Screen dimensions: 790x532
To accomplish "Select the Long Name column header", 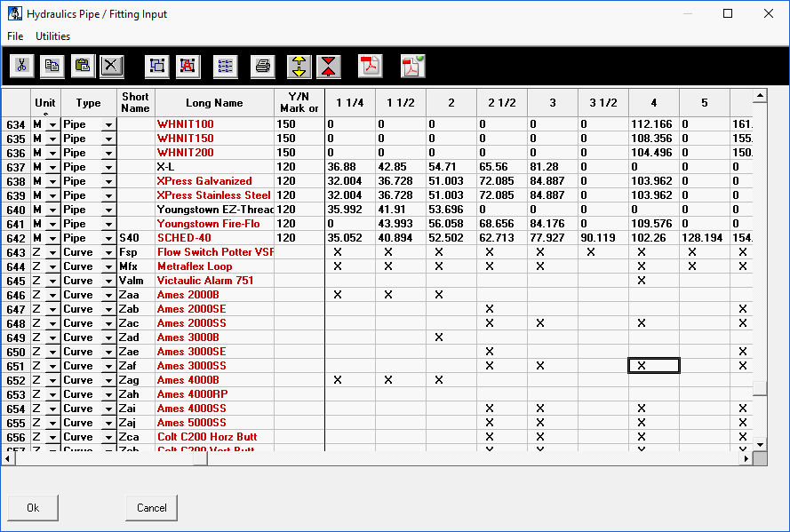I will pyautogui.click(x=215, y=103).
